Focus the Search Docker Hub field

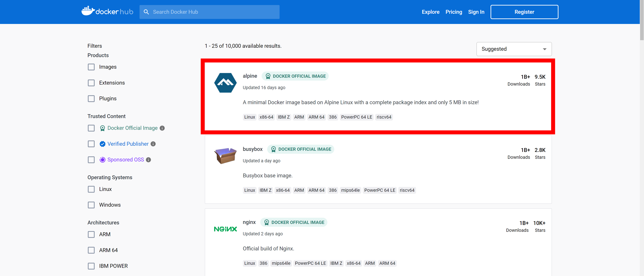point(209,12)
